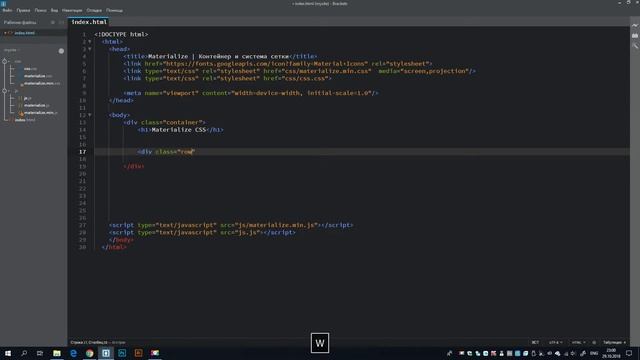The image size is (640, 360).
Task: Click the third icon in right toolbar
Action: point(635,46)
